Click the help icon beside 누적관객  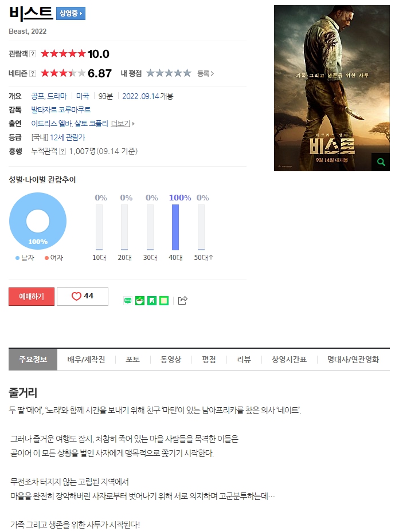coord(62,151)
